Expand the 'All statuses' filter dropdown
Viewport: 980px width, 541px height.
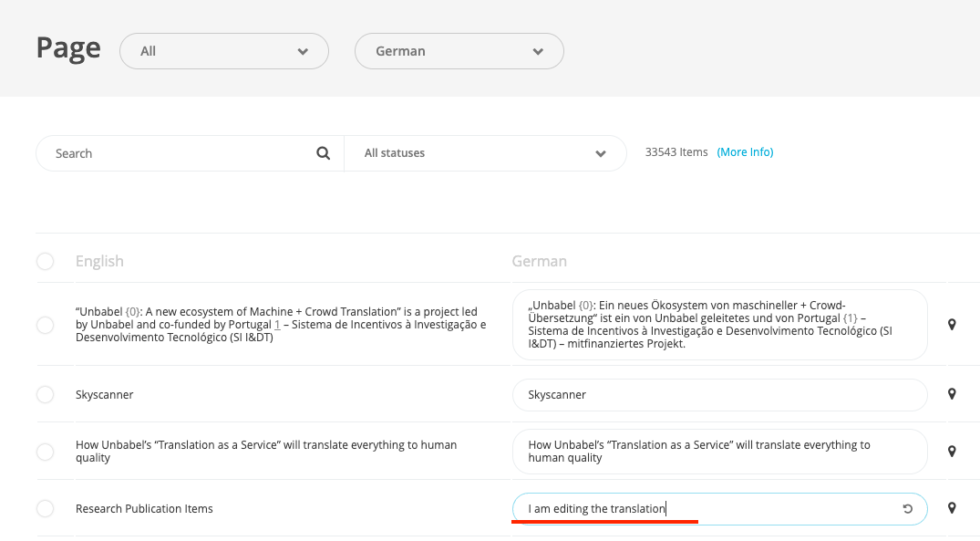point(485,153)
